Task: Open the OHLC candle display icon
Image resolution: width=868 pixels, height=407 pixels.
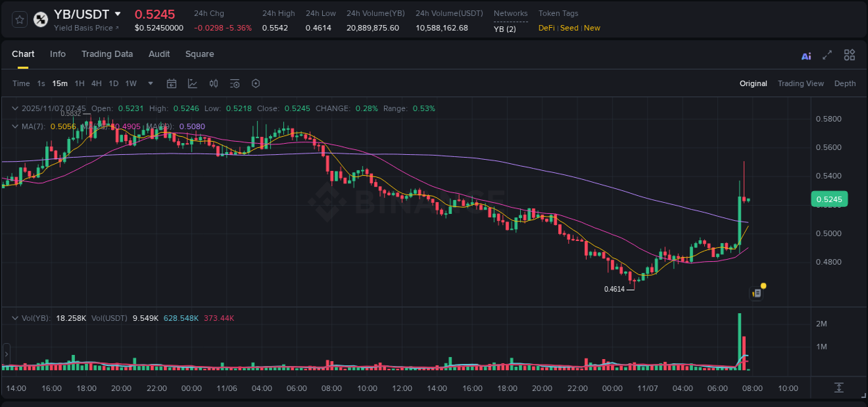Action: click(x=213, y=83)
